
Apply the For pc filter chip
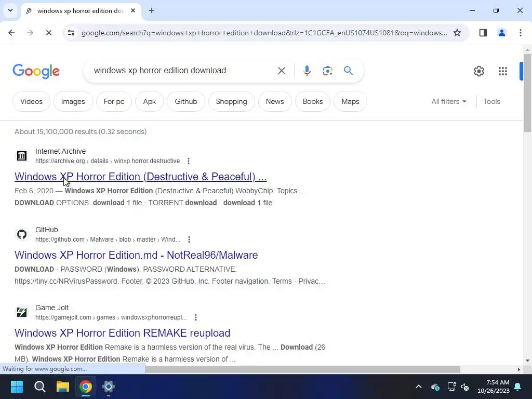point(114,101)
